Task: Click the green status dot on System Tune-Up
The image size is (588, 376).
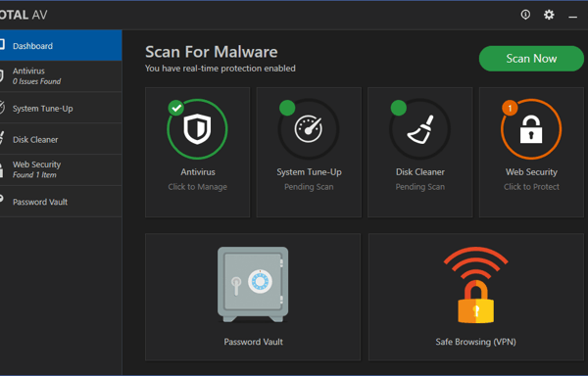Action: pyautogui.click(x=287, y=108)
